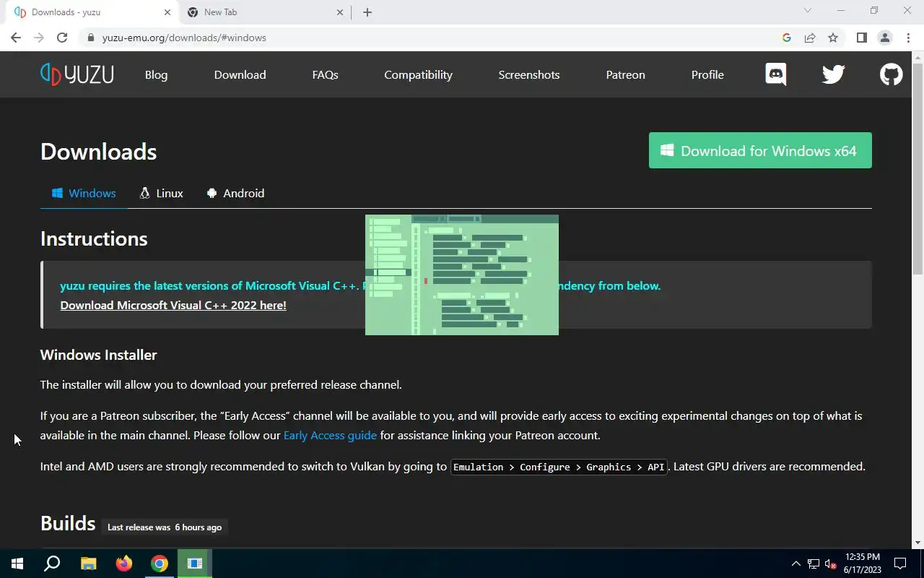Show hidden tray icons chevron

pyautogui.click(x=796, y=564)
